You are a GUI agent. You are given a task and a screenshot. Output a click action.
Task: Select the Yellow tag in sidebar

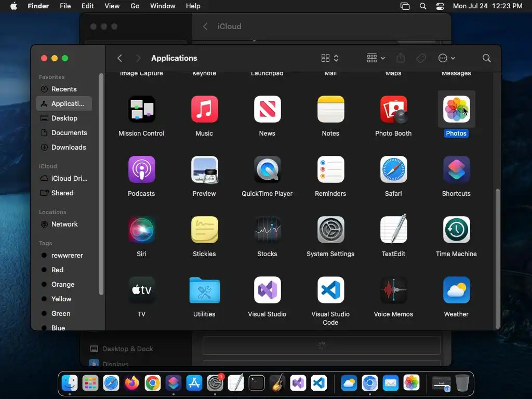tap(64, 299)
